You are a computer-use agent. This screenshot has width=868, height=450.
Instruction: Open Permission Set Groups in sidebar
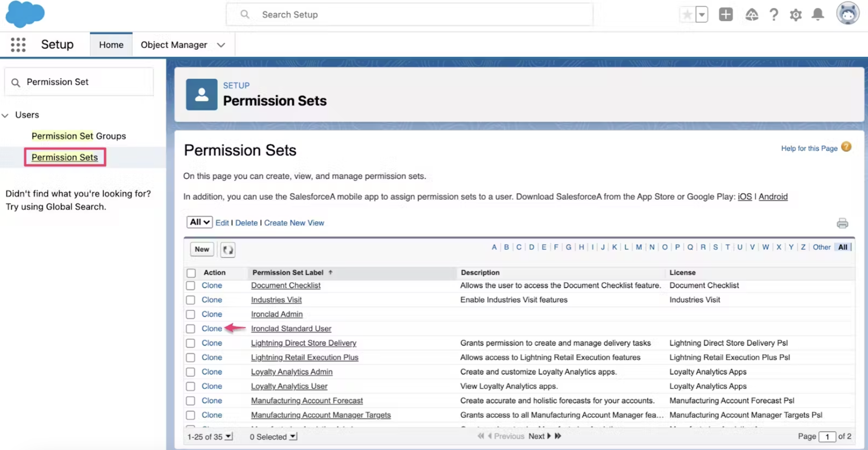78,136
